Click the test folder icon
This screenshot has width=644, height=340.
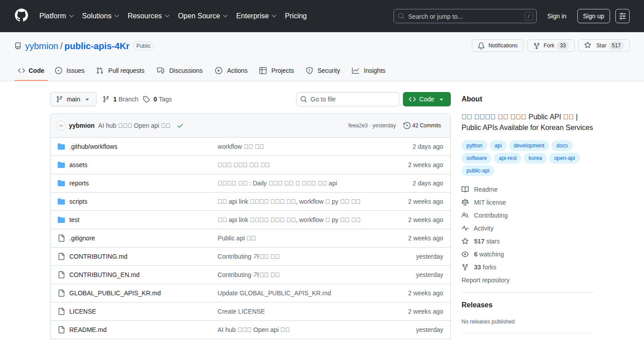coord(61,220)
